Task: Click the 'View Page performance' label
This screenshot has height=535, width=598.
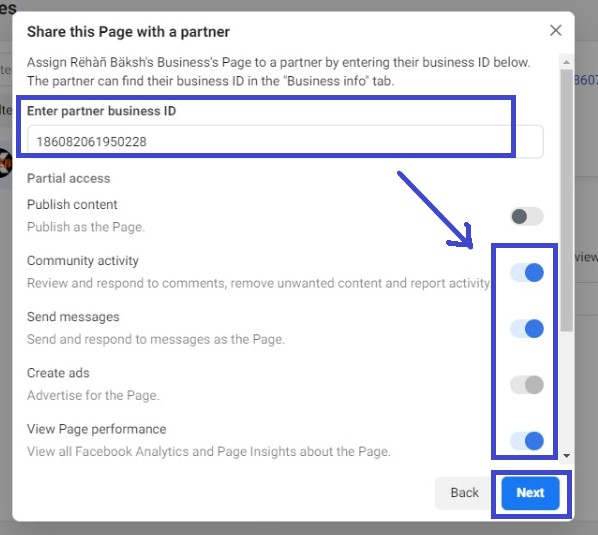Action: (x=96, y=429)
